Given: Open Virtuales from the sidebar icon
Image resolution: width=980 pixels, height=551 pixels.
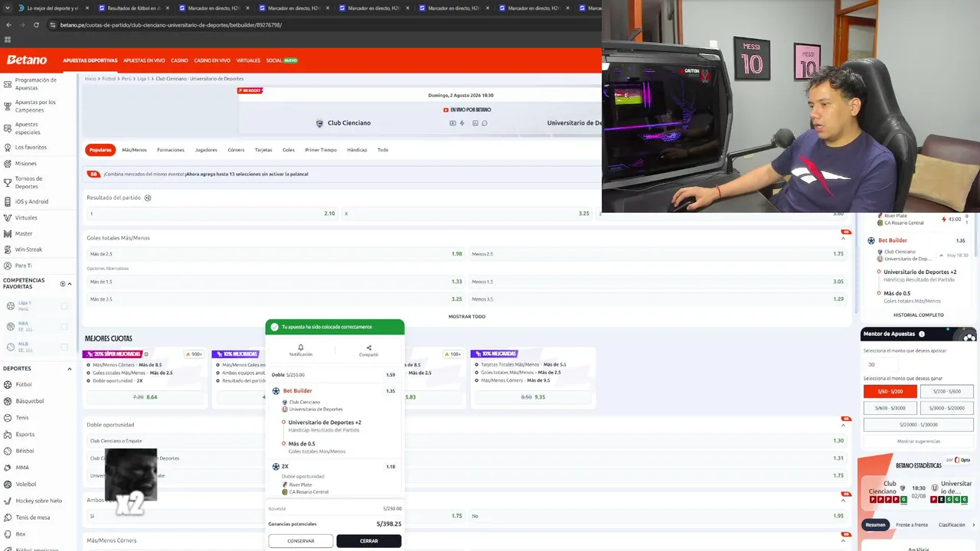Looking at the screenshot, I should point(8,217).
